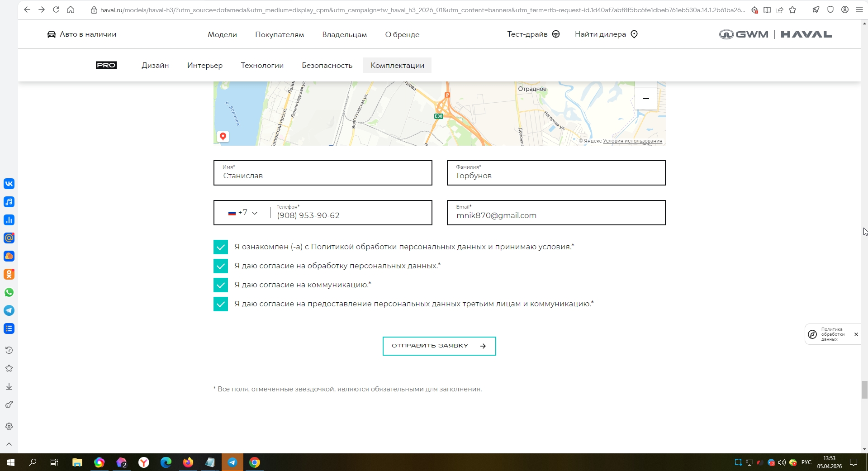Click the page vertical scrollbar thumb
The height and width of the screenshot is (471, 868).
(864, 390)
